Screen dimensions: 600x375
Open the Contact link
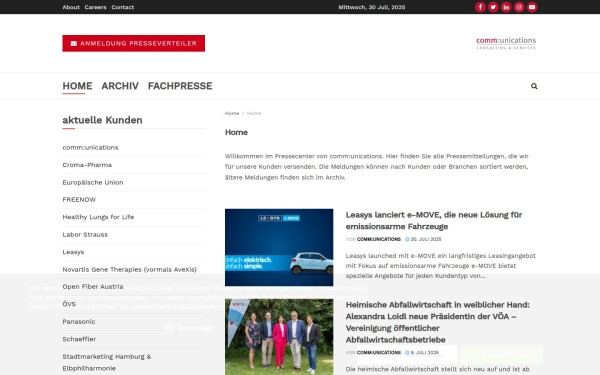click(x=122, y=7)
